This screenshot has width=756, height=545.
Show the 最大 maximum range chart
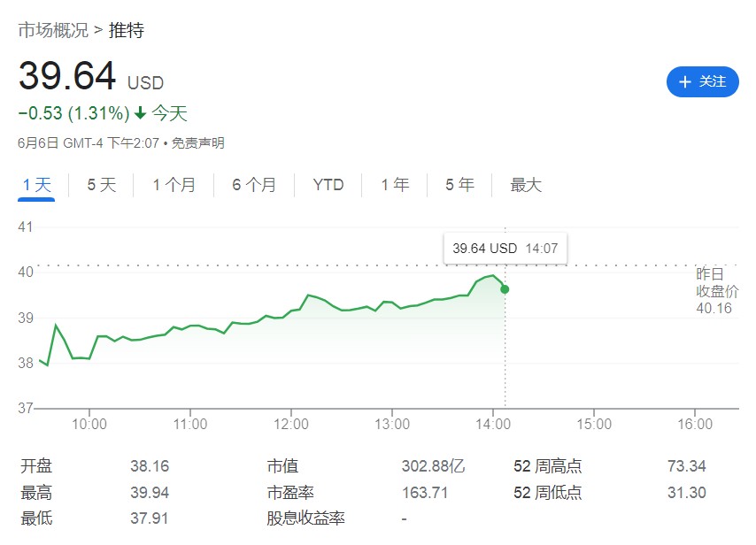point(526,185)
